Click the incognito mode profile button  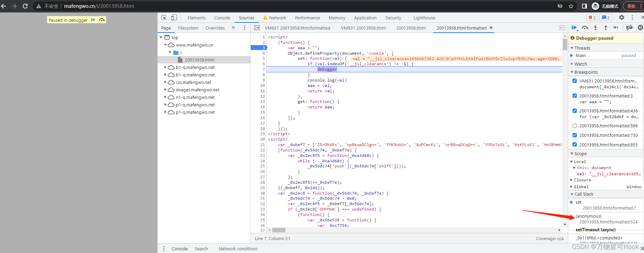(x=605, y=6)
